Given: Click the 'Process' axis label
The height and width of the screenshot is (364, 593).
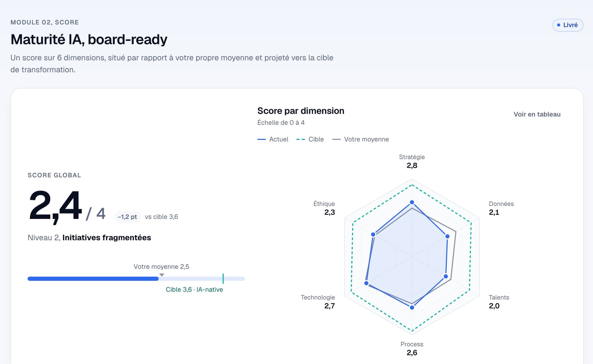Looking at the screenshot, I should [x=412, y=344].
